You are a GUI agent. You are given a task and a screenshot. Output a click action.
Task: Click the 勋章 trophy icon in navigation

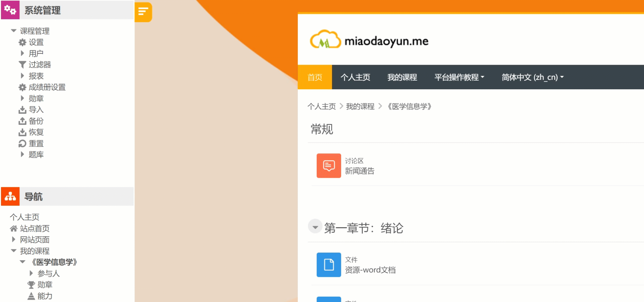click(31, 285)
